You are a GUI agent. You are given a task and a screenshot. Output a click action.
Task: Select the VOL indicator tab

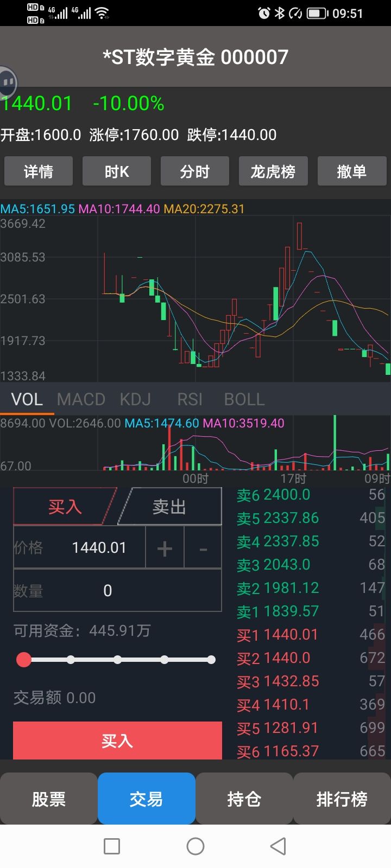pyautogui.click(x=27, y=399)
